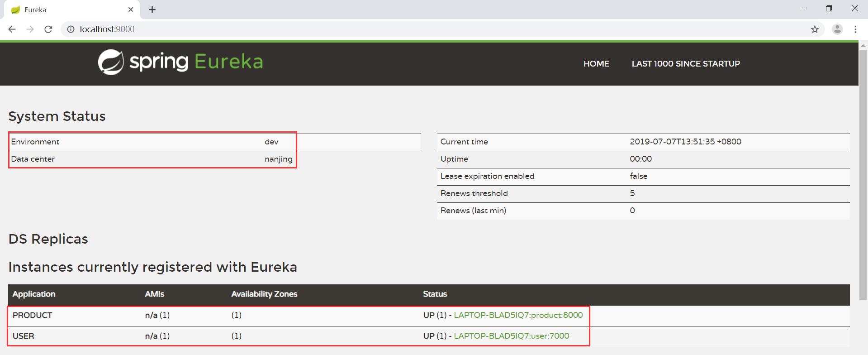Open LAPTOP-BLAD5IQ7:product:8000 instance link

pyautogui.click(x=518, y=315)
